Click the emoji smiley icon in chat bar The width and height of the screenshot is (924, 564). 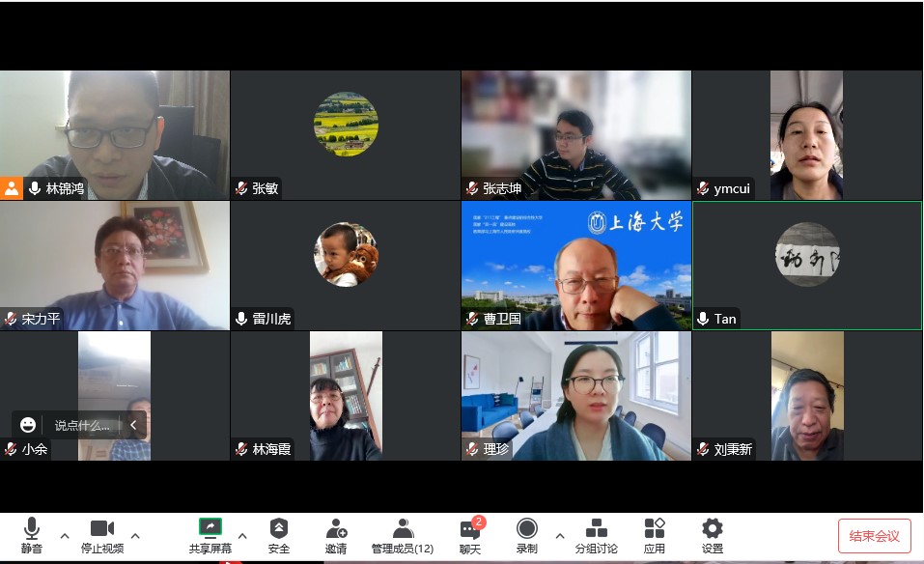tap(28, 425)
